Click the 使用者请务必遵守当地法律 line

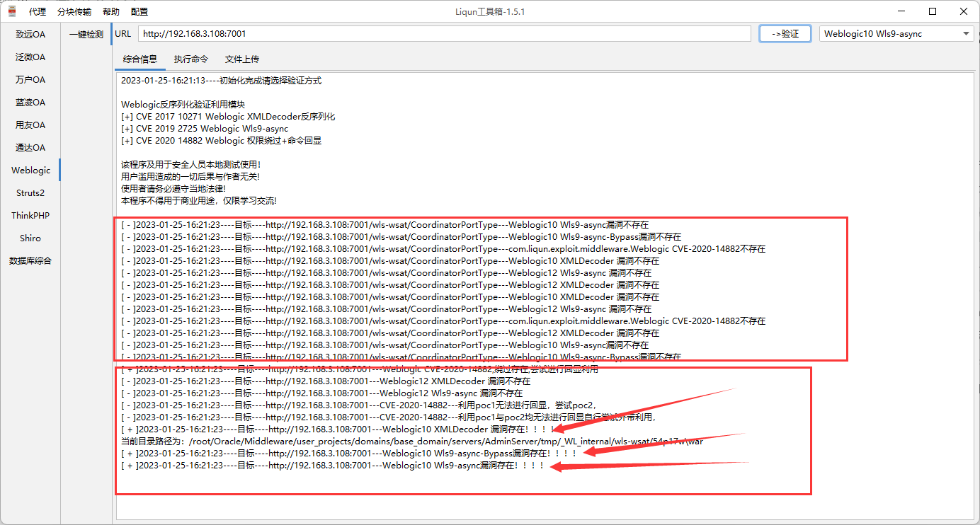click(x=173, y=189)
